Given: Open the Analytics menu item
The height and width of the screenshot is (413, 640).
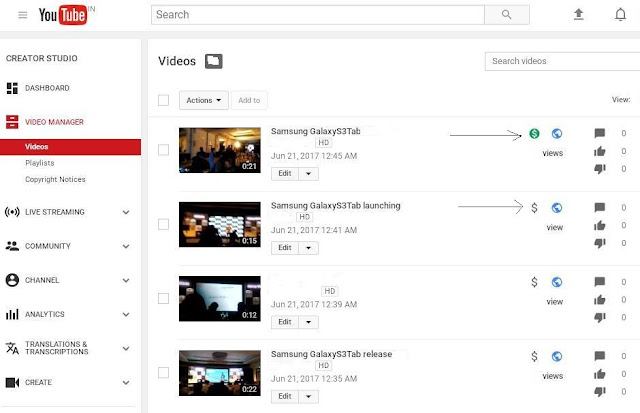Looking at the screenshot, I should click(x=44, y=314).
